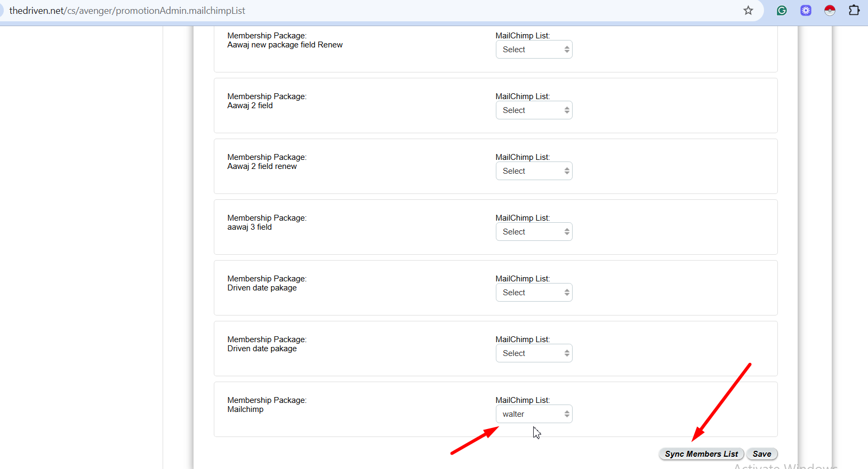The width and height of the screenshot is (868, 469).
Task: Select the text 'aawaj 3 field'
Action: (250, 227)
